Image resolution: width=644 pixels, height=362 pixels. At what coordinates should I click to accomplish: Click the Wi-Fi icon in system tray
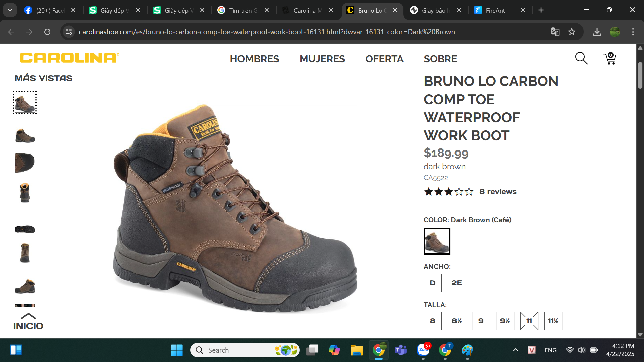coord(570,350)
